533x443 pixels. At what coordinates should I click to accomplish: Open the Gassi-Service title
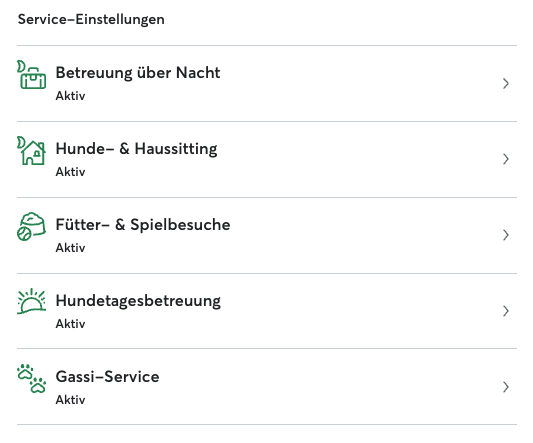(x=107, y=377)
